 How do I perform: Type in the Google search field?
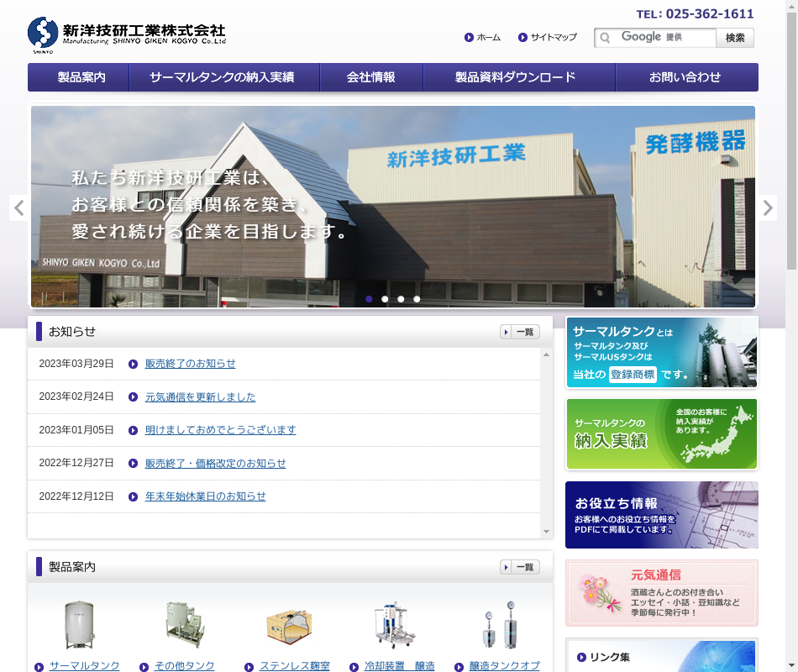tap(664, 38)
